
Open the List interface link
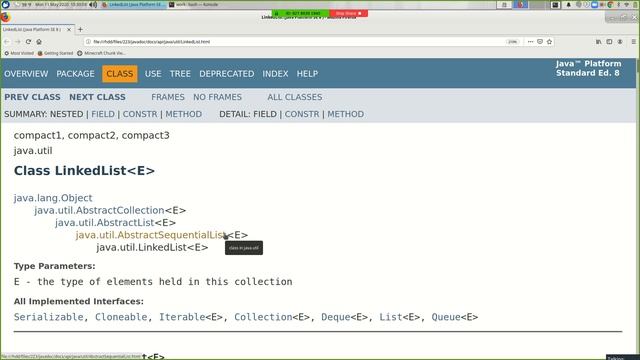click(391, 317)
